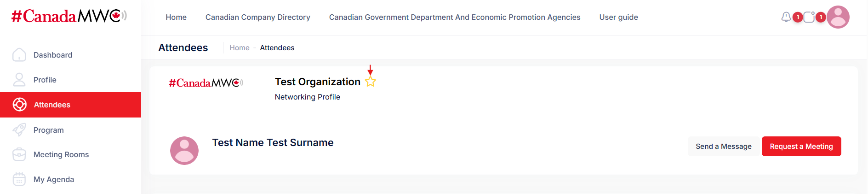This screenshot has width=868, height=194.
Task: Open the user avatar menu in header
Action: click(838, 17)
